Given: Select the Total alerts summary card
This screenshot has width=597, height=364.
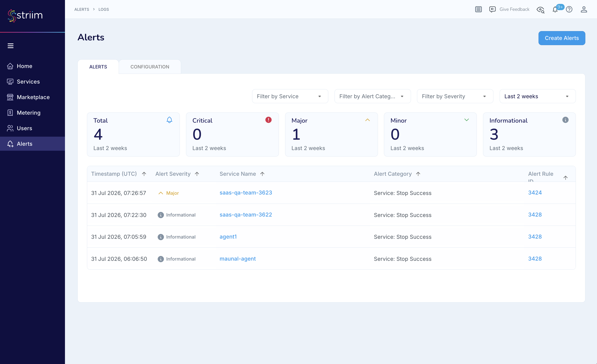Looking at the screenshot, I should (133, 134).
